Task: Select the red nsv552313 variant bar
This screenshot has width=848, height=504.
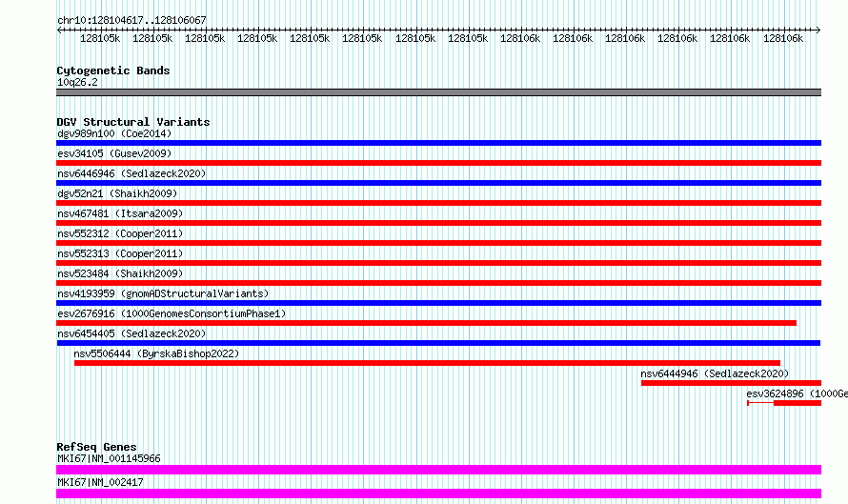Action: (x=438, y=263)
